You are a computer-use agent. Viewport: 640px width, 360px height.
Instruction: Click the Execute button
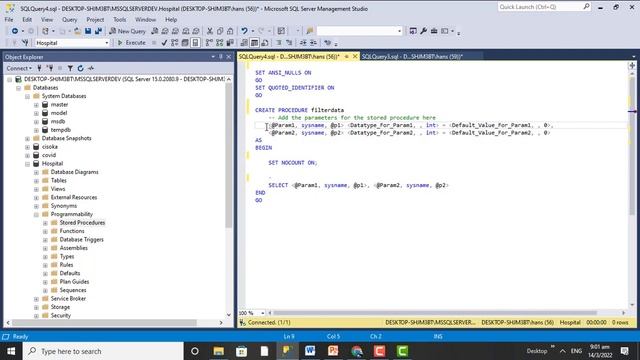131,42
